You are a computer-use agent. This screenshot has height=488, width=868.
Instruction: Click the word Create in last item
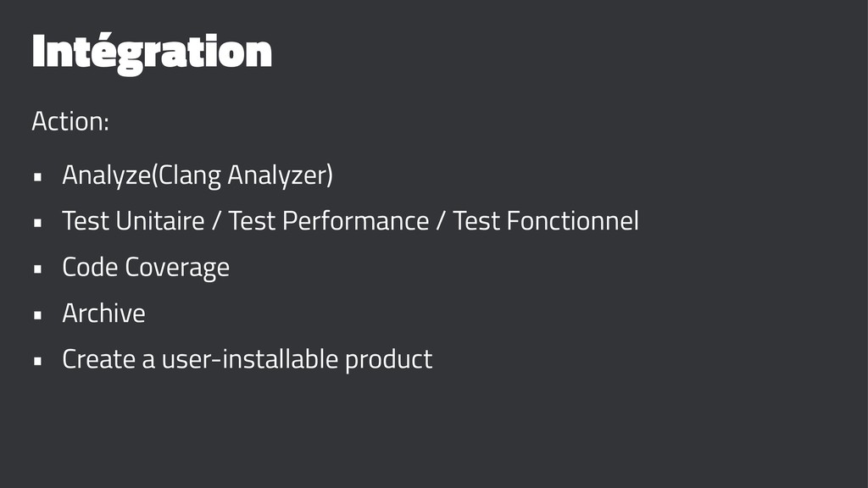[99, 359]
